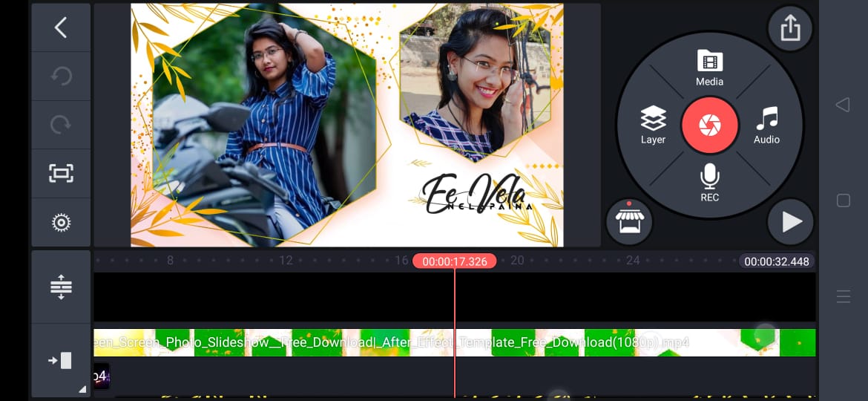Expand the timeline track view
Image resolution: width=868 pixels, height=401 pixels.
61,287
